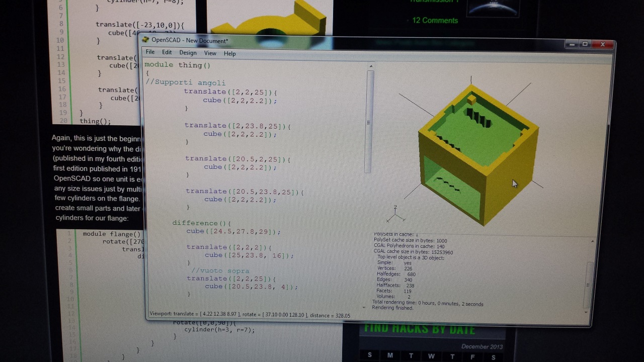644x362 pixels.
Task: Click the code editor scroll-up arrow
Action: [x=371, y=66]
